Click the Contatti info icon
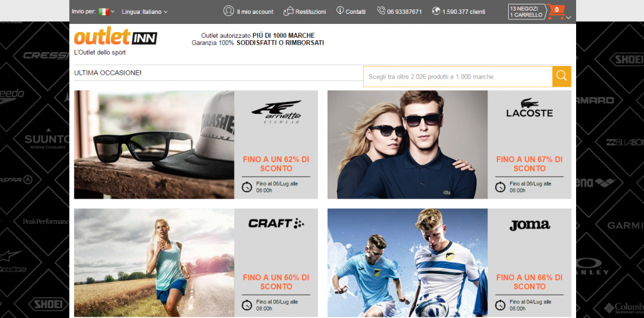 coord(340,10)
